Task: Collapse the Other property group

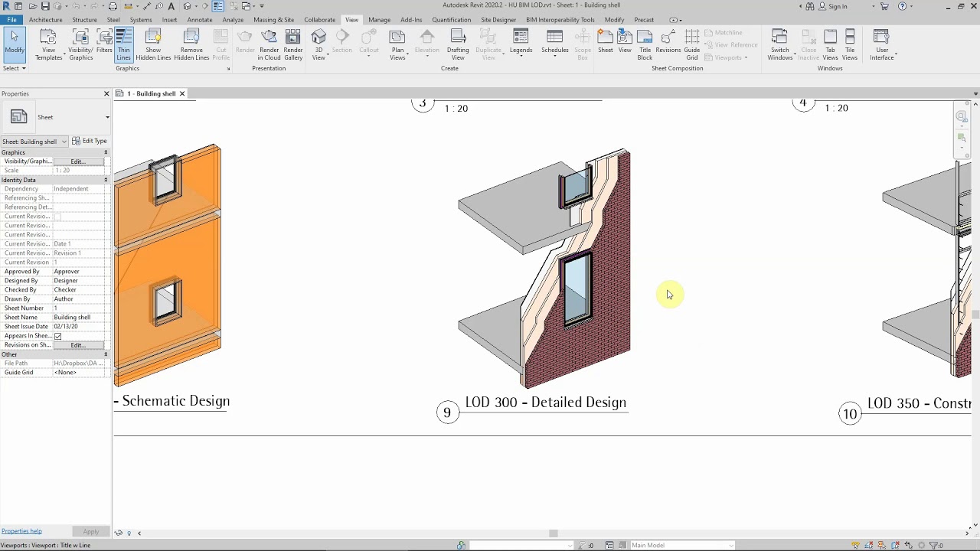Action: [x=106, y=354]
